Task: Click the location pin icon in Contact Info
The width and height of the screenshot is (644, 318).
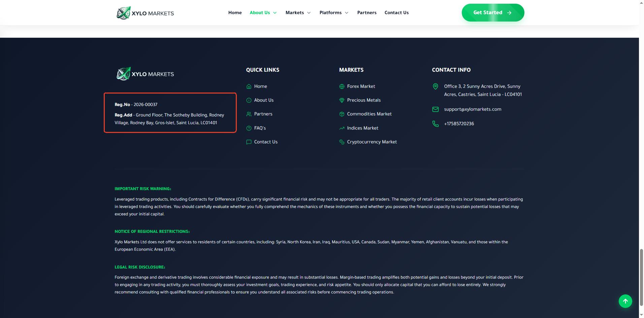Action: (x=435, y=86)
